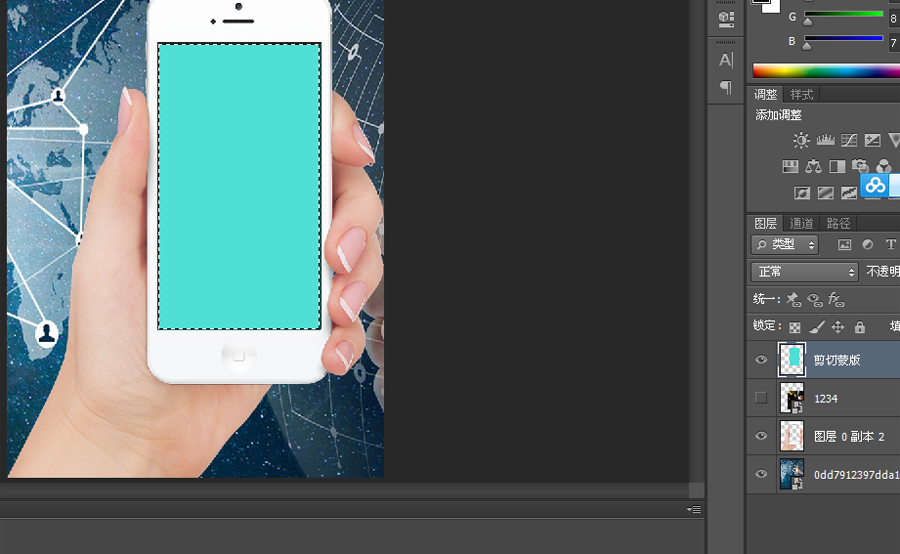Add a Threshold adjustment
The image size is (900, 554).
point(849,193)
